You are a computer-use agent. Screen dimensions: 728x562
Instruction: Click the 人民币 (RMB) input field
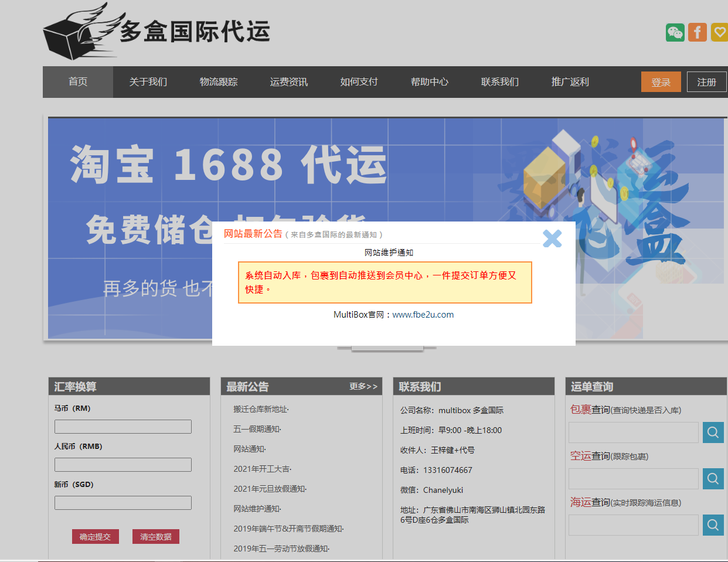(x=123, y=465)
